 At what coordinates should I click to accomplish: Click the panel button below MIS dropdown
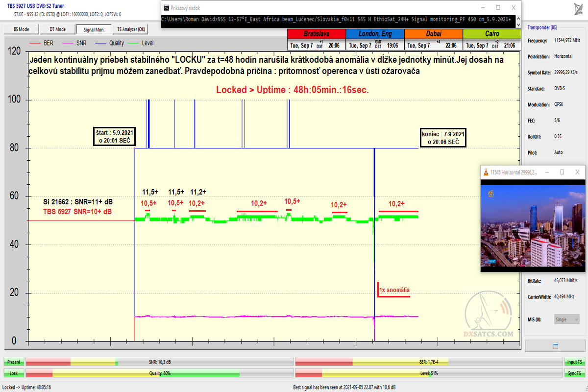tap(555, 345)
